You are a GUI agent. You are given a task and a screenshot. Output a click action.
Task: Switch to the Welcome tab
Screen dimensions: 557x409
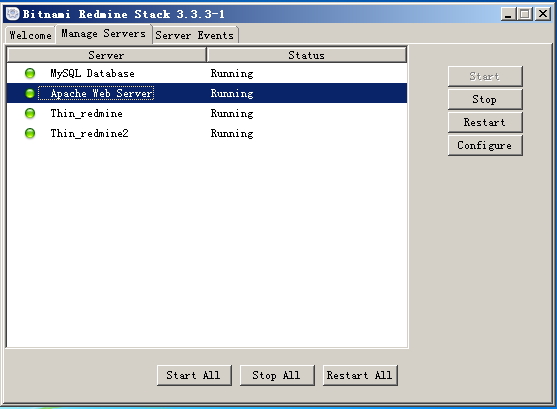coord(31,35)
